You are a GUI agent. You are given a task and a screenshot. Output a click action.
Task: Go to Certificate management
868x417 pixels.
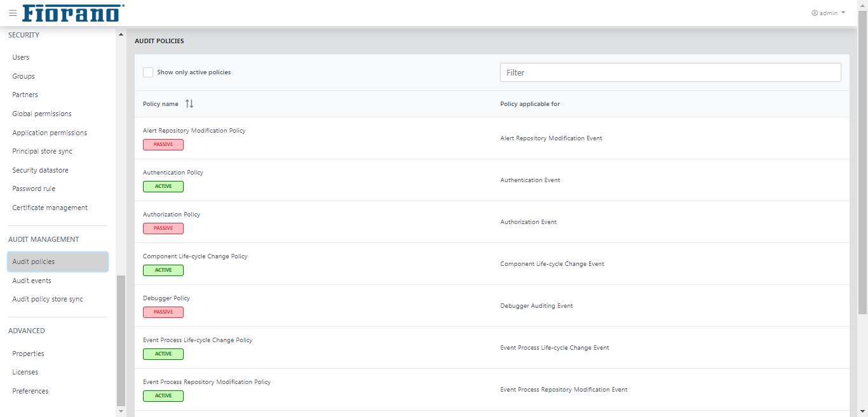point(50,208)
